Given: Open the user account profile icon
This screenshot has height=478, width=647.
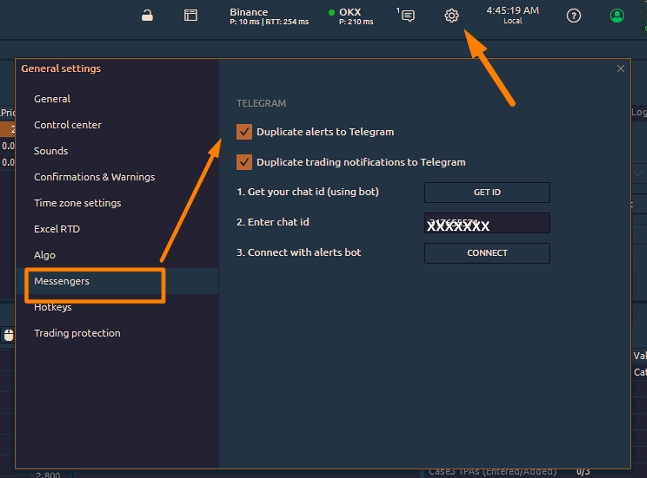Looking at the screenshot, I should (617, 15).
